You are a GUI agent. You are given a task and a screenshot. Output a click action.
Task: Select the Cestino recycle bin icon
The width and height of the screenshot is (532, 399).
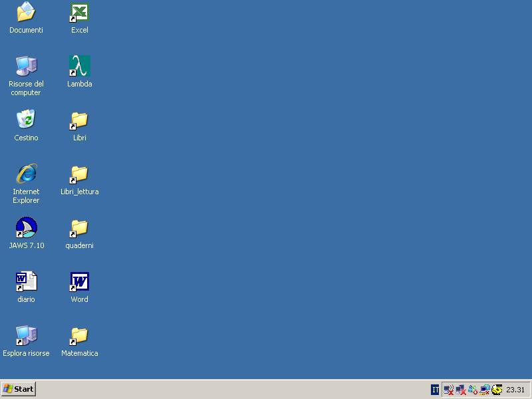(26, 119)
